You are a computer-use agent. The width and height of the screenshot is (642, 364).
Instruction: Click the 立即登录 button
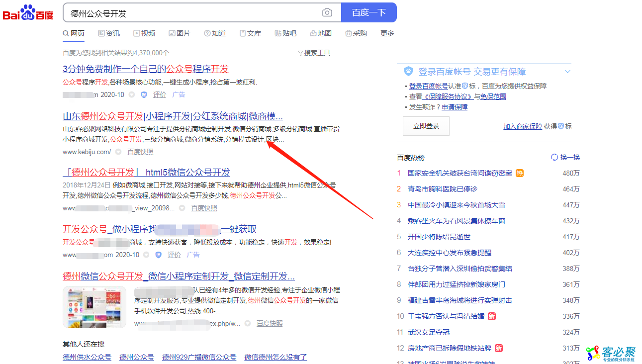pyautogui.click(x=426, y=126)
